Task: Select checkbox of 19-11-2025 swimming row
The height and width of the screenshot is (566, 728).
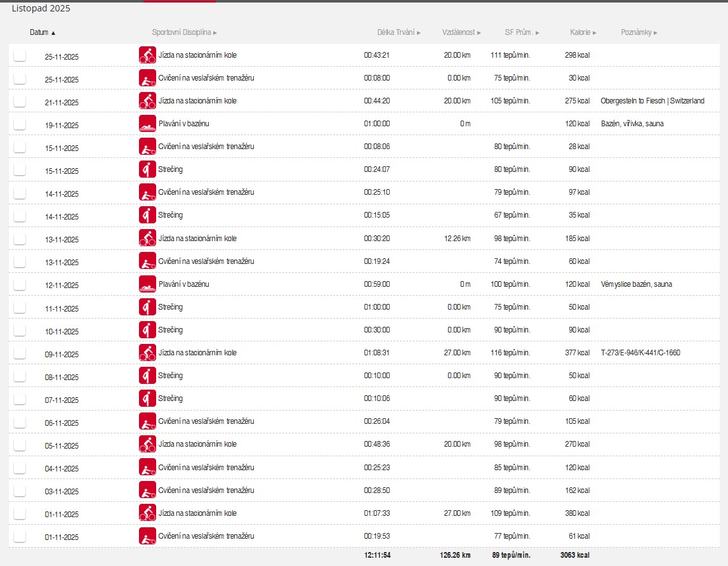Action: coord(20,124)
